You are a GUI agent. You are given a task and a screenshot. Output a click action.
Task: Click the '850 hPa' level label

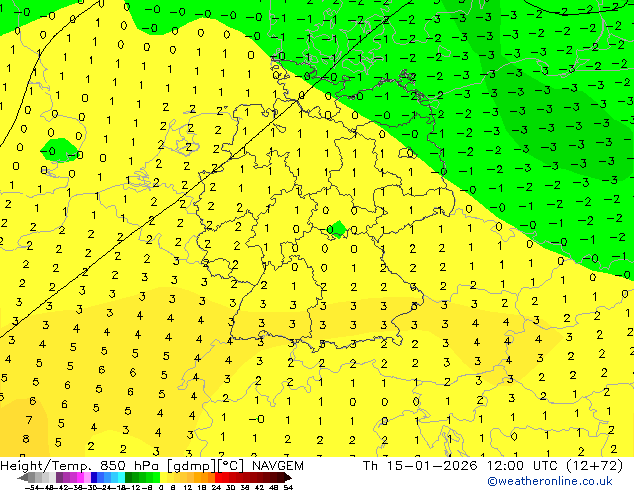tap(130, 466)
